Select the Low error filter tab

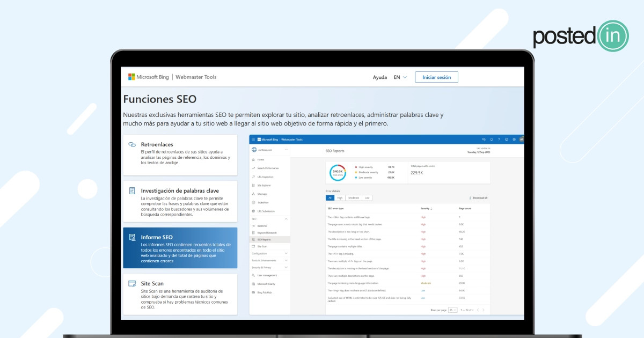click(367, 198)
